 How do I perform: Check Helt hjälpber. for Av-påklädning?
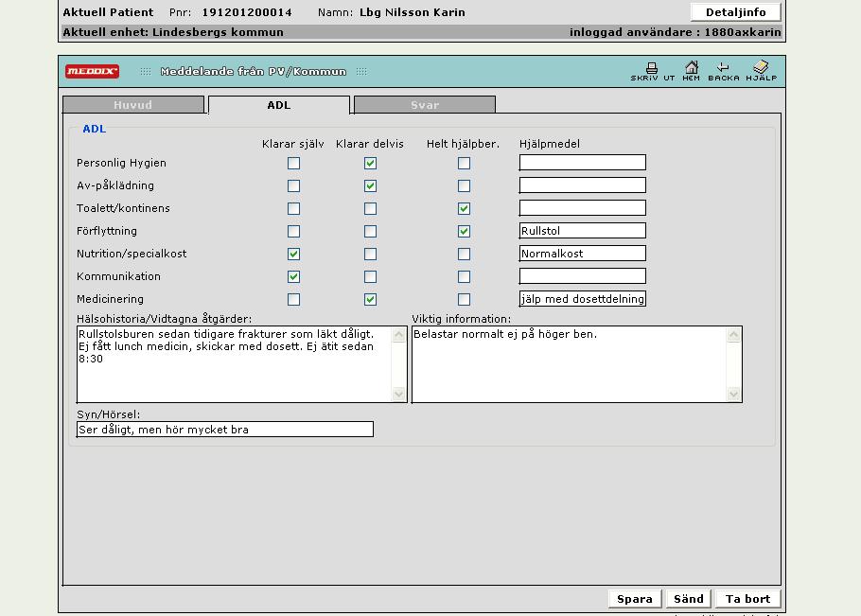(x=464, y=186)
